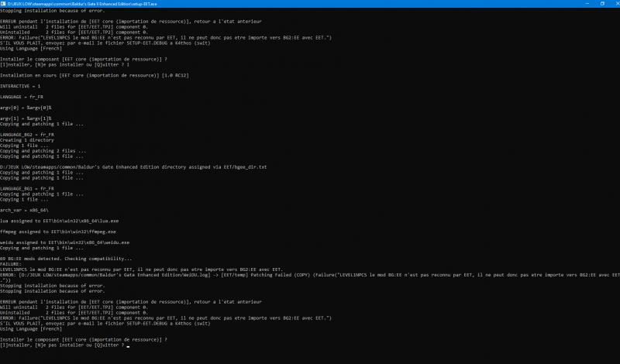Image resolution: width=620 pixels, height=364 pixels.
Task: Open the console window system menu icon
Action: tap(3, 4)
